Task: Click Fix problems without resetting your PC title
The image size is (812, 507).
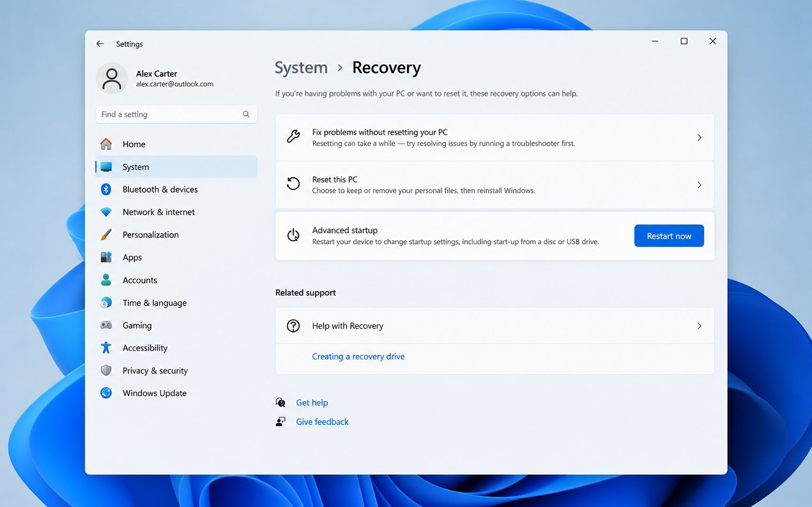Action: tap(379, 132)
